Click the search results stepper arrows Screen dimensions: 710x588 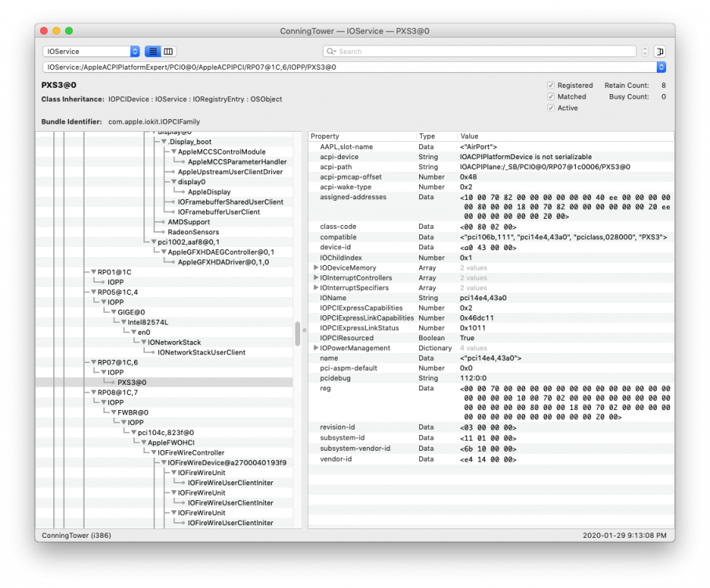(645, 52)
